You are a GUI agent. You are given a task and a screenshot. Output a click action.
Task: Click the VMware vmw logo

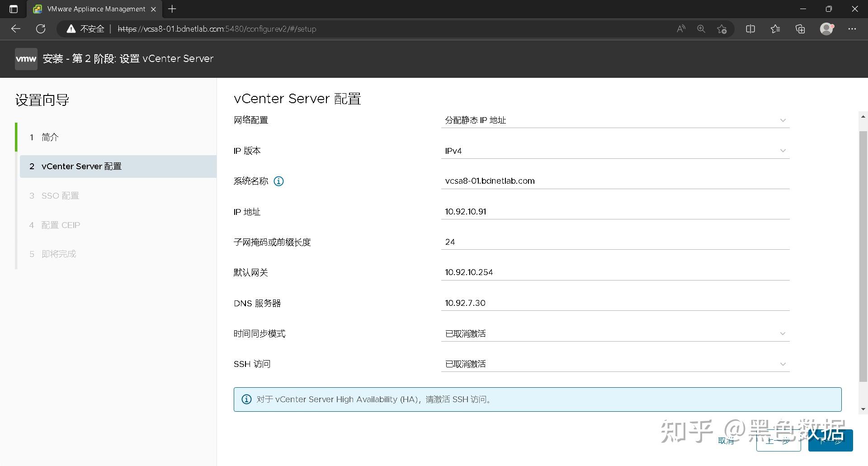[x=25, y=58]
